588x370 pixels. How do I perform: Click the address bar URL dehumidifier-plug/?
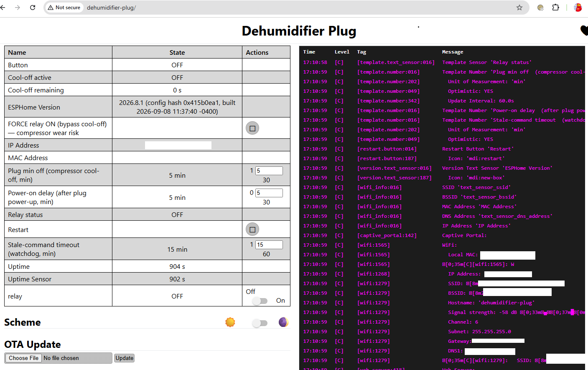(x=111, y=8)
